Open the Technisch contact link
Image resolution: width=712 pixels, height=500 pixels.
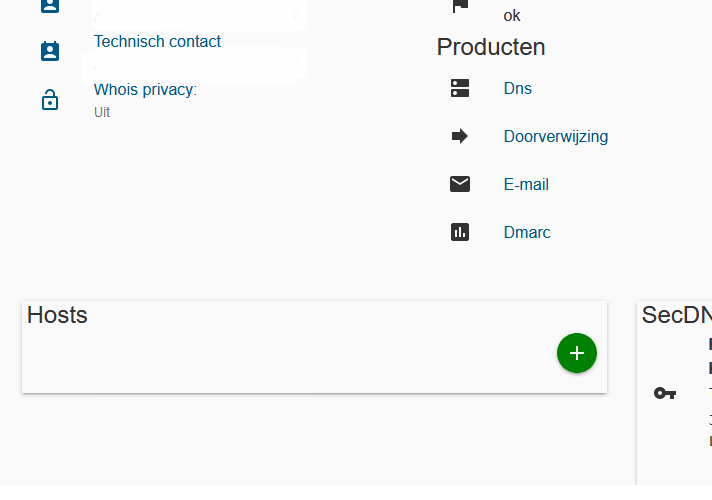click(x=157, y=41)
